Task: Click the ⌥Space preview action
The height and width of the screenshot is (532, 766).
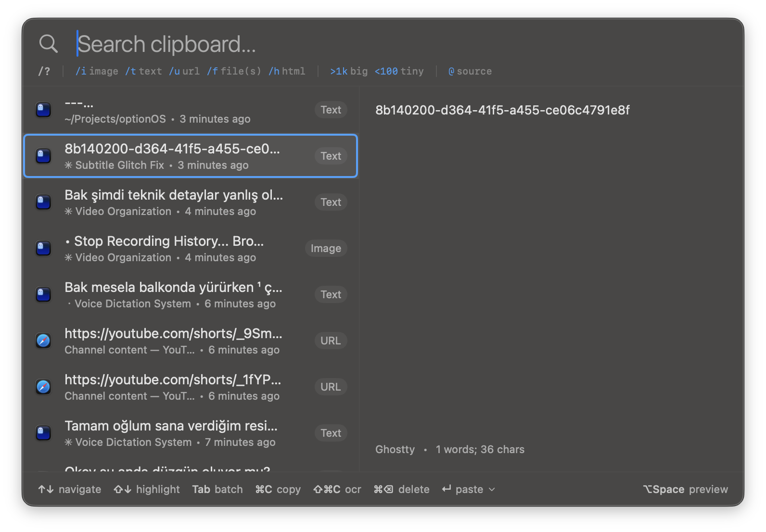Action: pyautogui.click(x=686, y=489)
